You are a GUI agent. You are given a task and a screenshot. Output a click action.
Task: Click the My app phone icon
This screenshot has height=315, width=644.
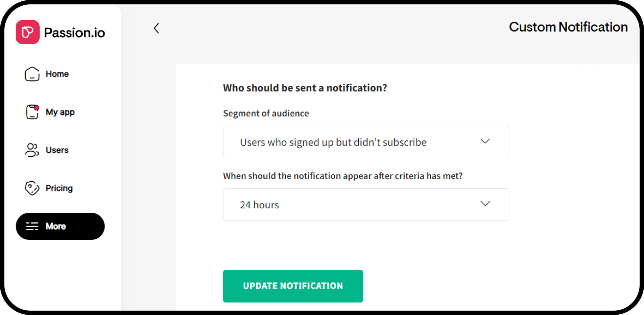pos(32,112)
